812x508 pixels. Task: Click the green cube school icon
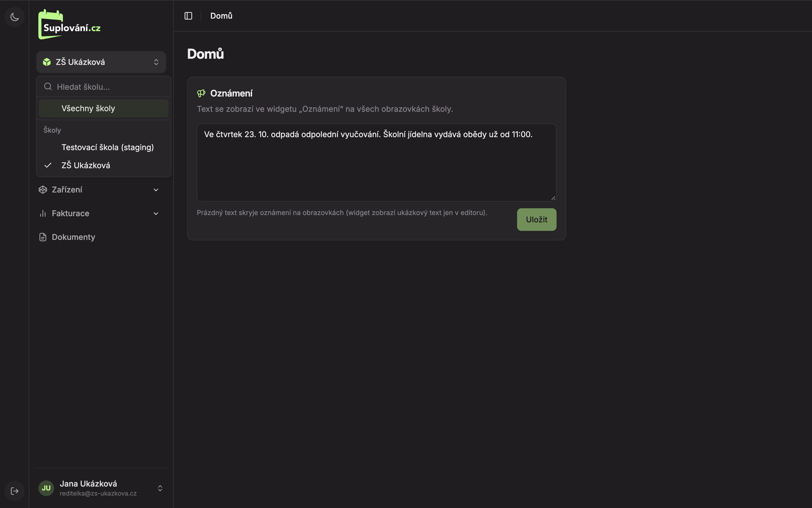pos(47,62)
